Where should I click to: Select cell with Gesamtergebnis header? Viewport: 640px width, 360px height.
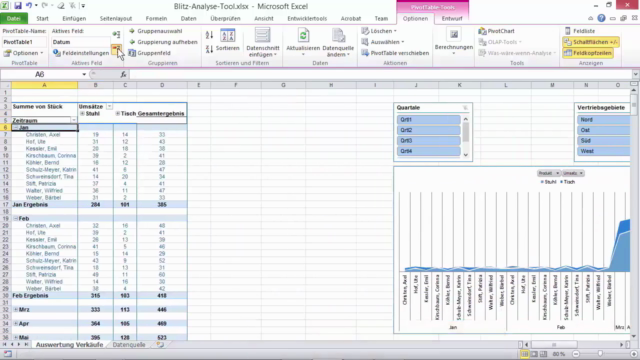161,113
